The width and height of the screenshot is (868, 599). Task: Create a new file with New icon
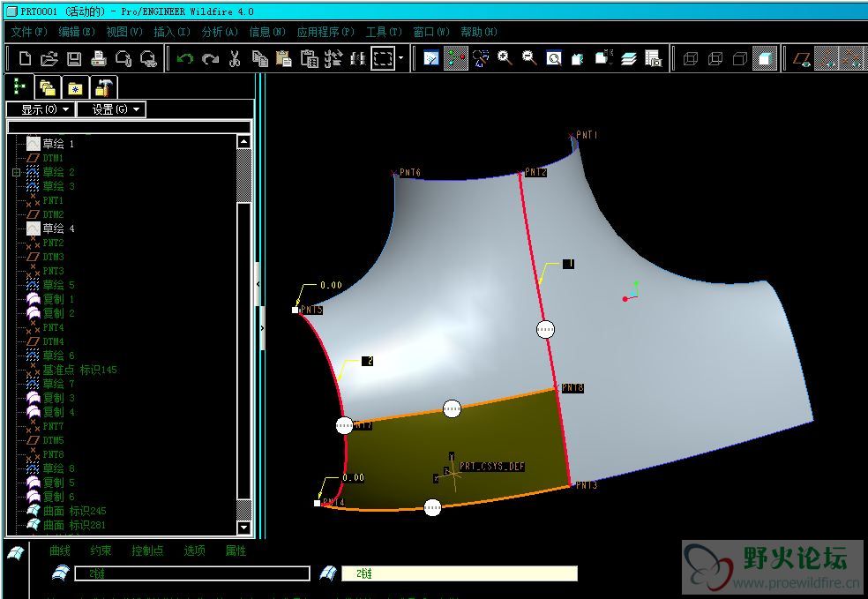tap(25, 58)
